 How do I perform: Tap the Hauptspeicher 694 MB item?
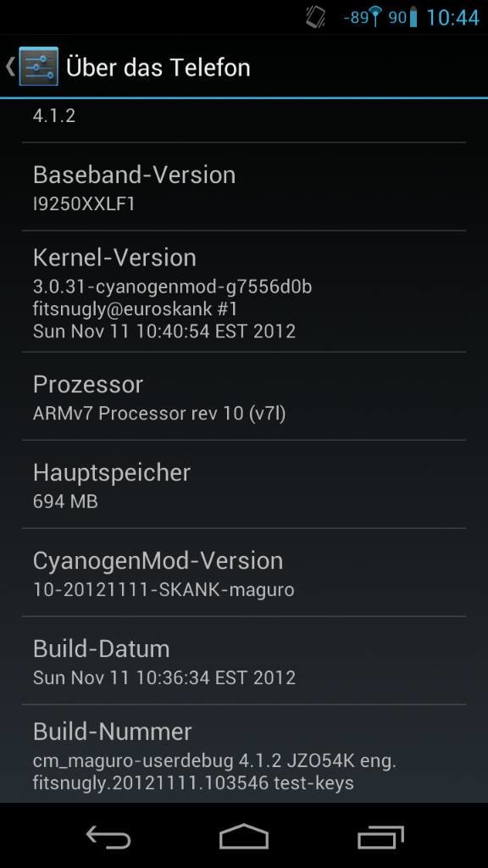click(244, 484)
